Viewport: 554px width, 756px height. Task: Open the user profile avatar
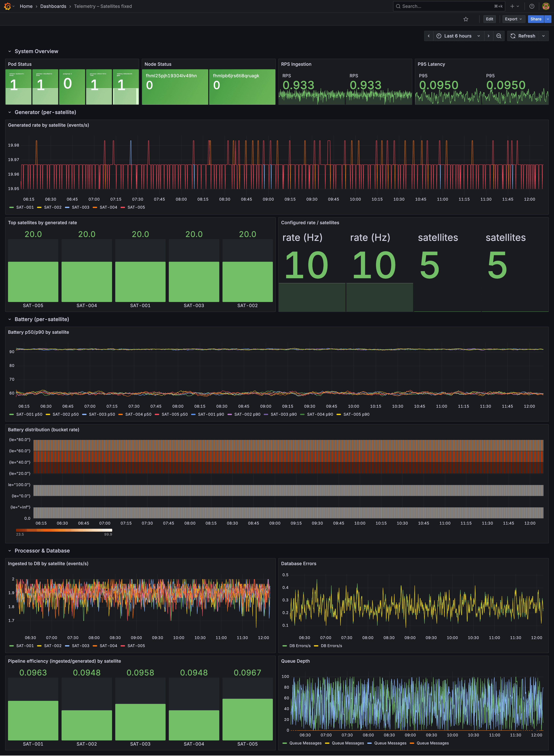(x=546, y=6)
